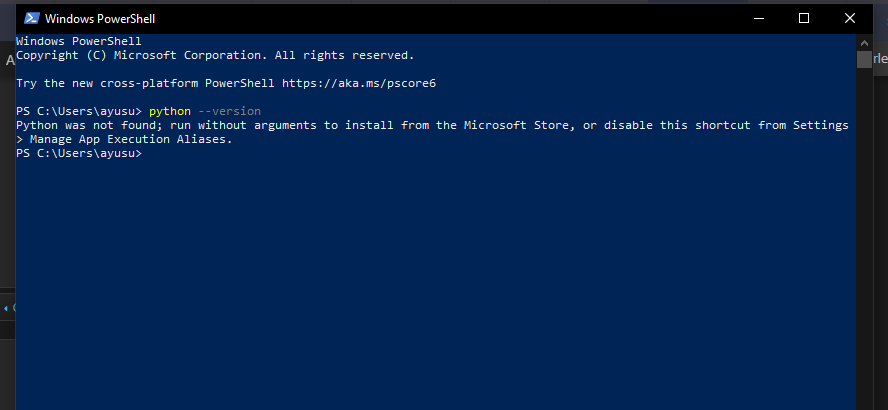Maximize the Windows PowerShell window
888x410 pixels.
click(x=803, y=18)
